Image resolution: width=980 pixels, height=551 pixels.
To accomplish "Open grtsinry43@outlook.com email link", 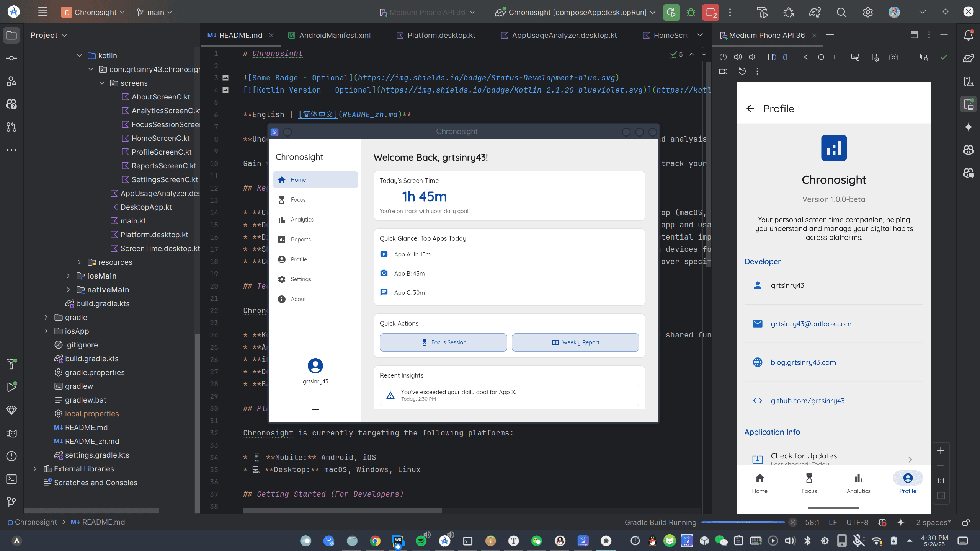I will coord(811,324).
